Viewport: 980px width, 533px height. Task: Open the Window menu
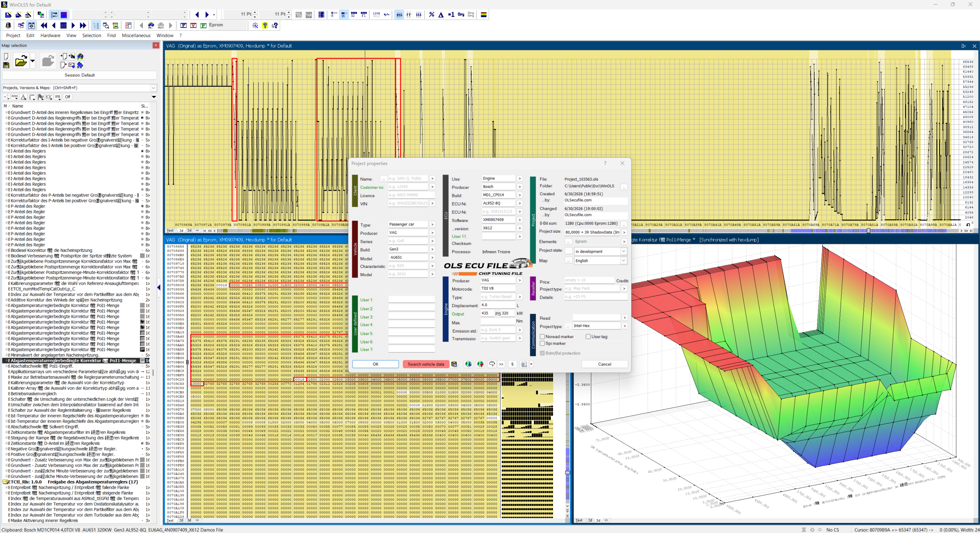coord(165,36)
